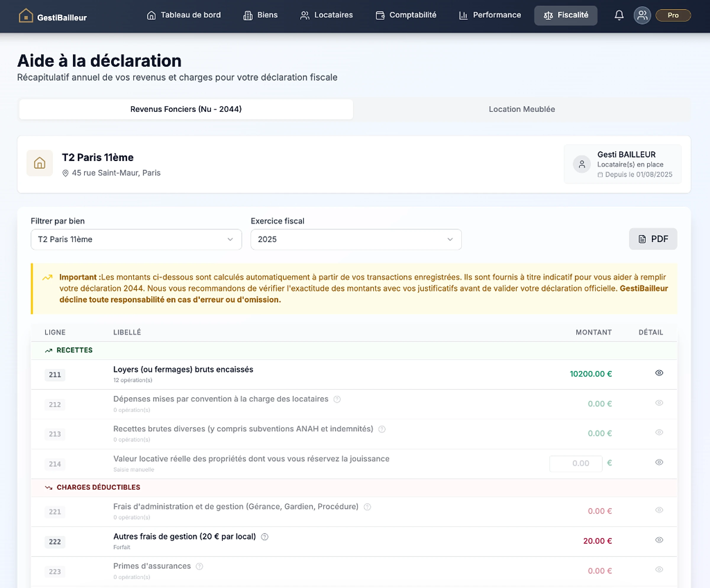Click the T2 Paris 11ème property title
Screen dimensions: 710x588
pos(98,157)
